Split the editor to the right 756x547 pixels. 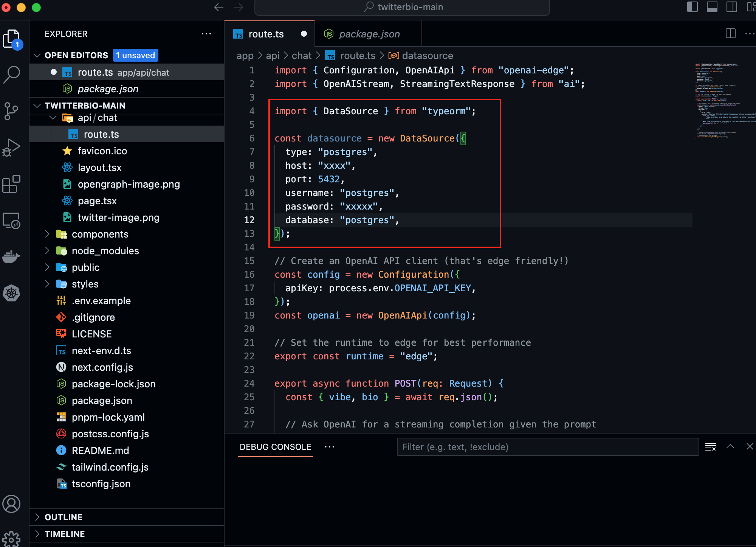pyautogui.click(x=731, y=34)
